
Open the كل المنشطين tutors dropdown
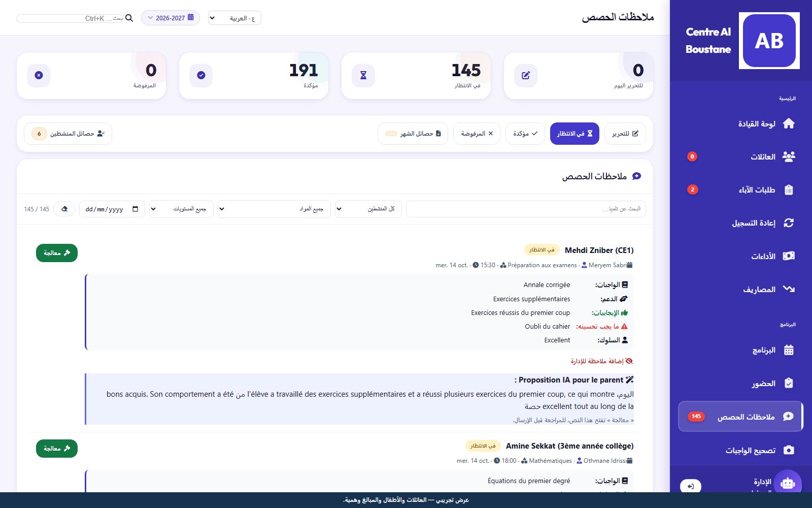pyautogui.click(x=368, y=209)
